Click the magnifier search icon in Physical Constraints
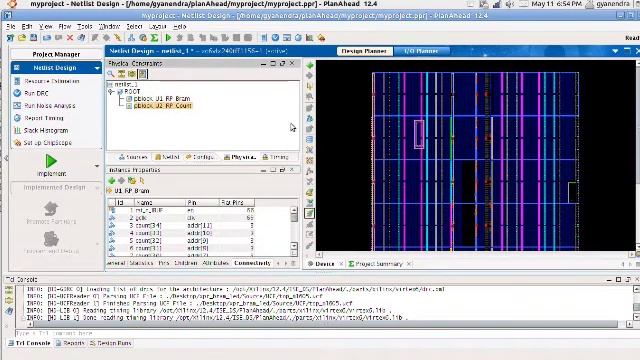The image size is (640, 360). (111, 74)
